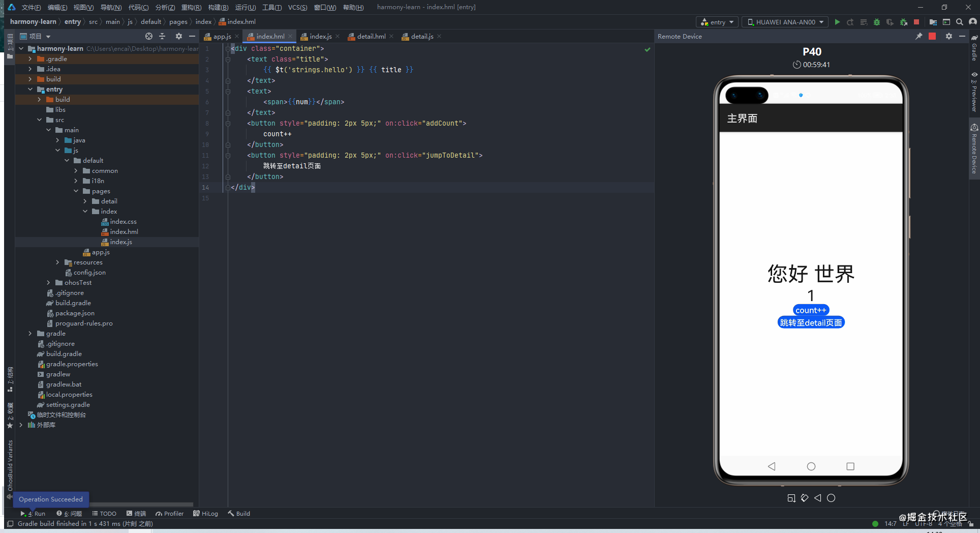Open the 文件(F) menu
This screenshot has width=980, height=533.
[x=31, y=7]
